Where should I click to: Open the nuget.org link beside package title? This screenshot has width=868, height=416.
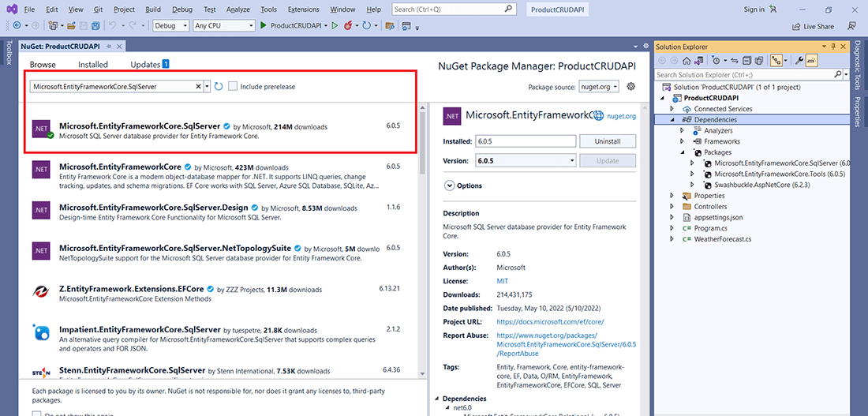(621, 116)
